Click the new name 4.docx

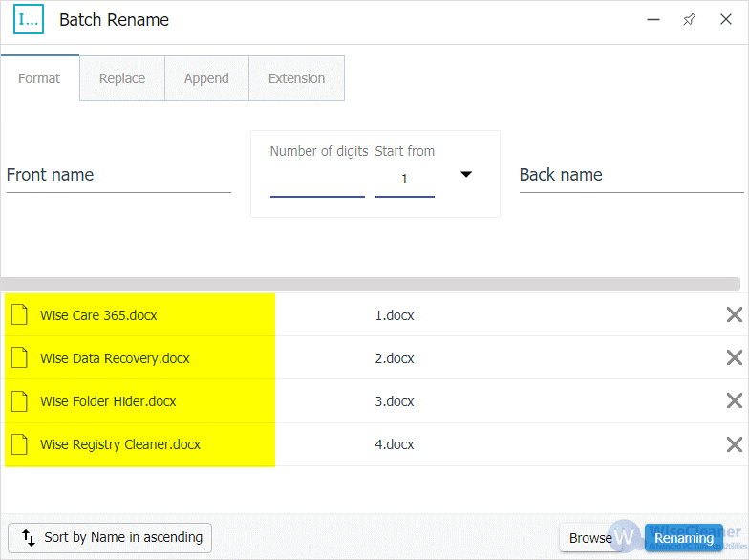[394, 444]
